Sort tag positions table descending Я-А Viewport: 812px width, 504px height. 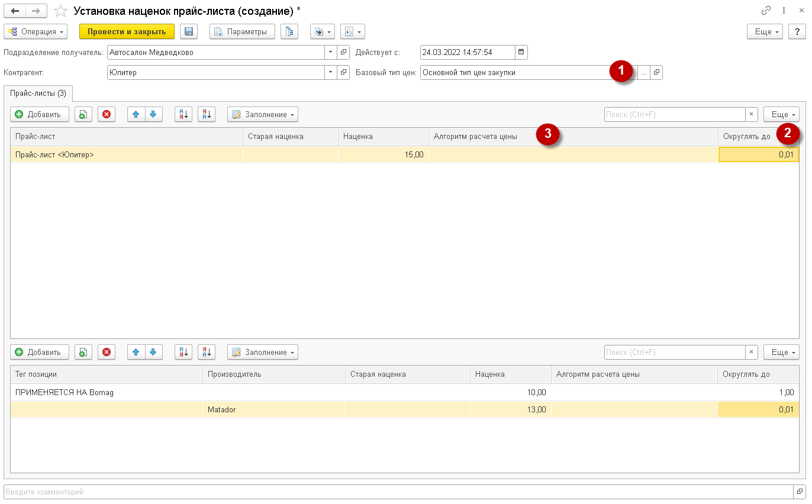tap(206, 352)
